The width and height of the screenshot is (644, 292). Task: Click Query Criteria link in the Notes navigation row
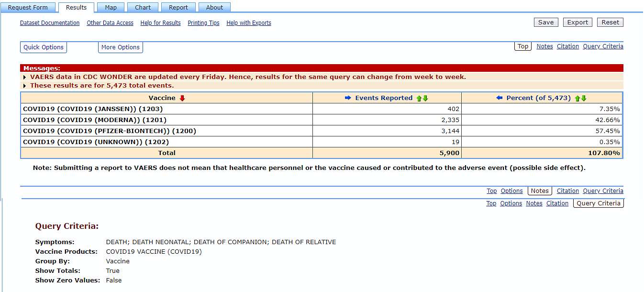point(603,191)
